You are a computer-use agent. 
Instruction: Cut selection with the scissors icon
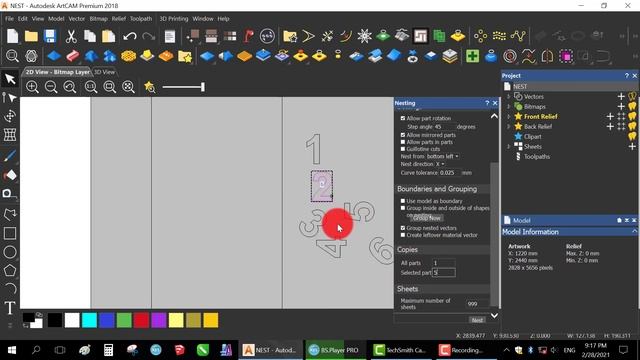point(71,36)
